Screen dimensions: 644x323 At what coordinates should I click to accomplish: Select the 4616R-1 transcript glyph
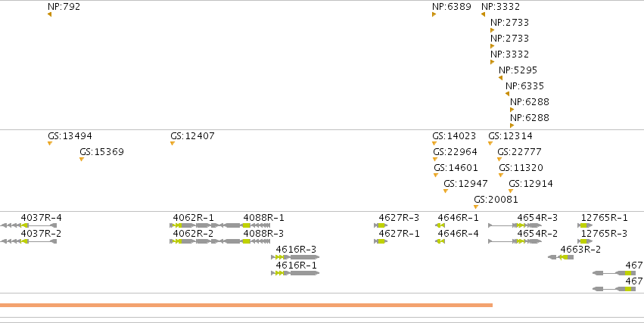pos(295,273)
